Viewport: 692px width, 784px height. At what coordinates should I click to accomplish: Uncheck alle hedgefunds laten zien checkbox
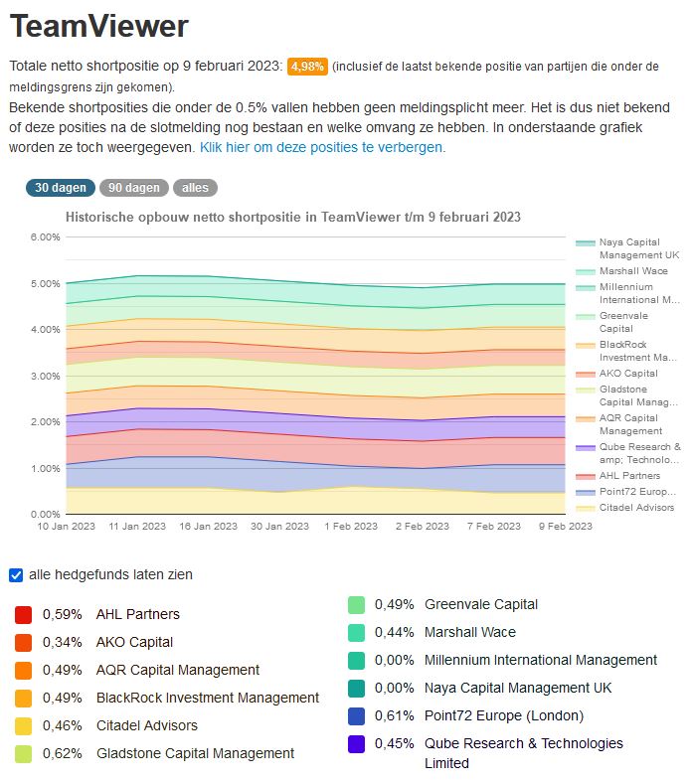[16, 574]
